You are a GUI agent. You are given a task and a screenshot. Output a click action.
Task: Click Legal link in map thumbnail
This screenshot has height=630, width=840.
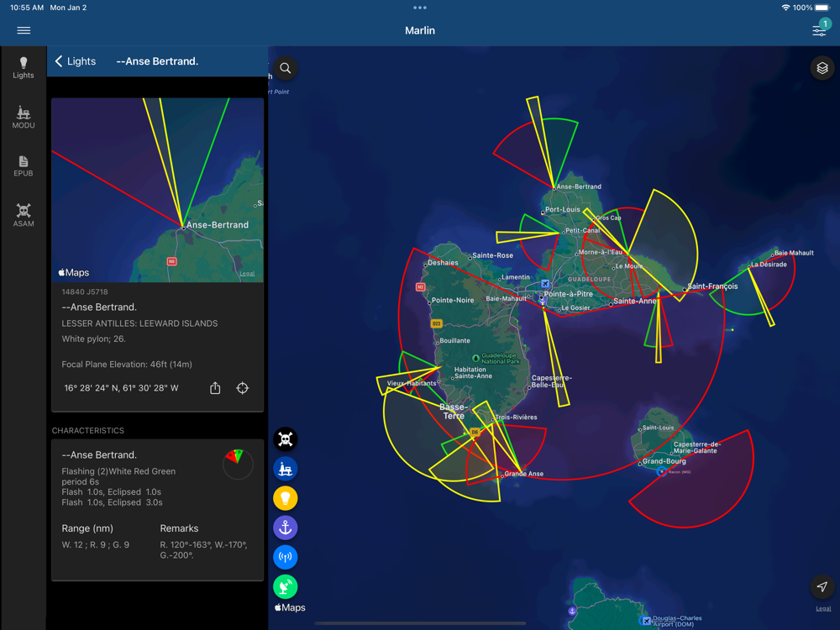click(247, 274)
